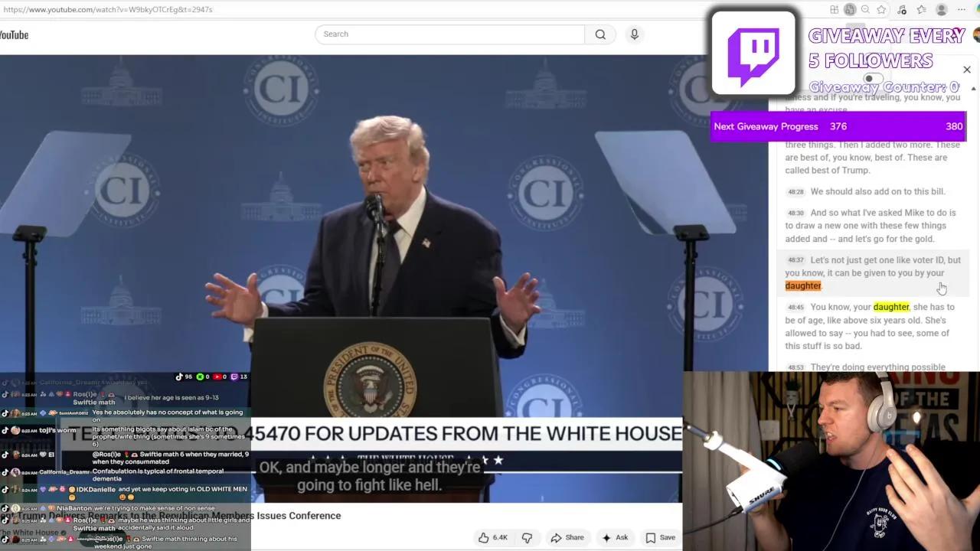Close the transcript panel with X
The height and width of the screenshot is (551, 980).
point(966,70)
